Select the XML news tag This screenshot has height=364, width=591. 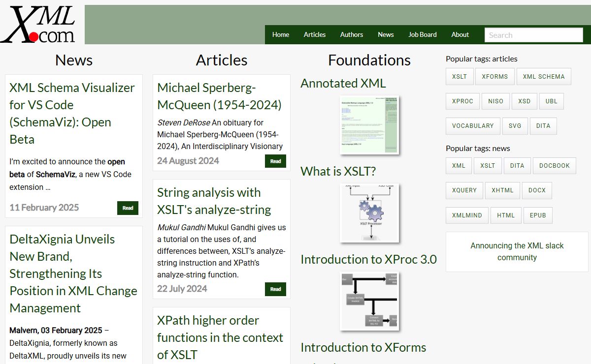tap(459, 166)
